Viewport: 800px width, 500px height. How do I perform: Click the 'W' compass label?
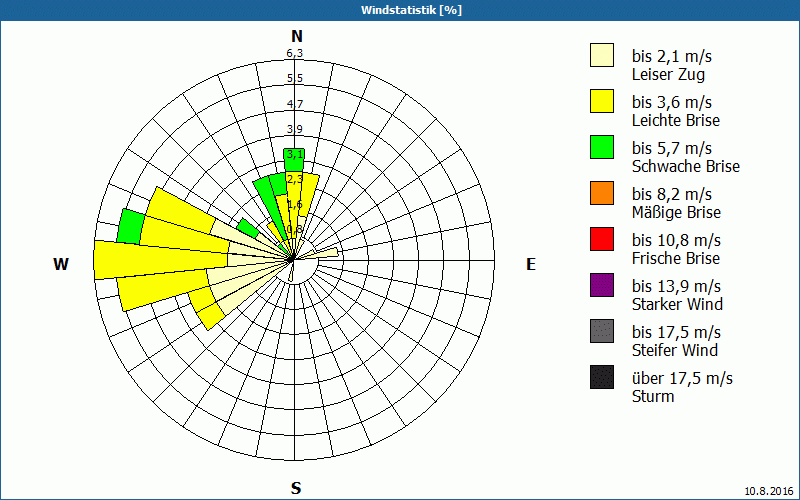coord(61,264)
